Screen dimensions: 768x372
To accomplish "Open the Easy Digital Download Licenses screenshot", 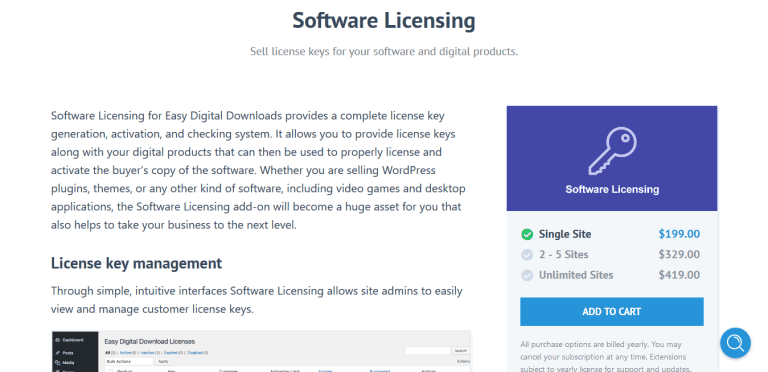I will (261, 351).
